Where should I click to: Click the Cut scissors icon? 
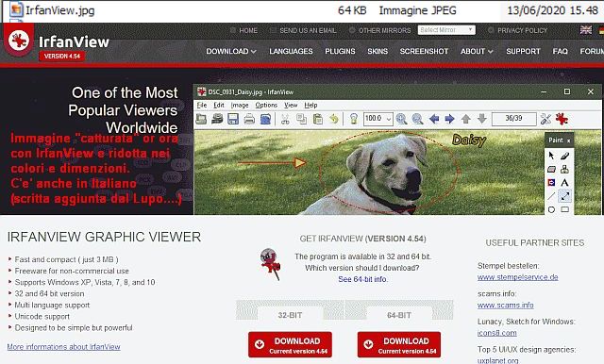(285, 119)
